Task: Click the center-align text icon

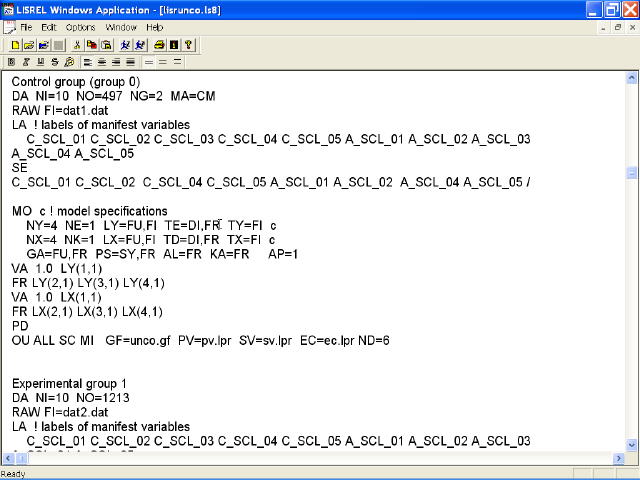Action: [102, 62]
